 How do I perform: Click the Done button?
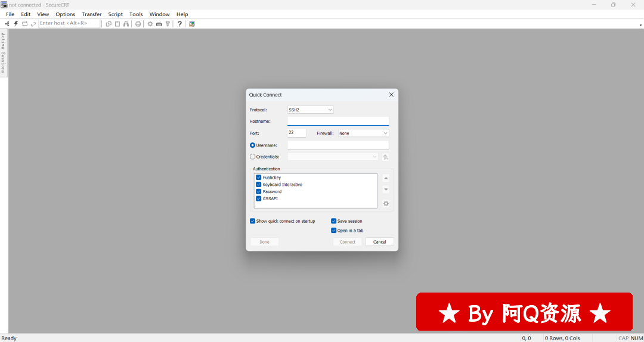[265, 242]
